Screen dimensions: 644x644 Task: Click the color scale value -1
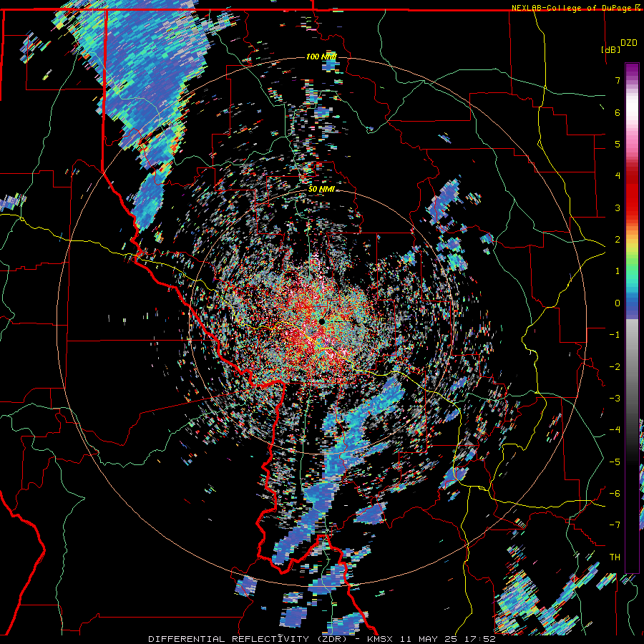pyautogui.click(x=615, y=335)
